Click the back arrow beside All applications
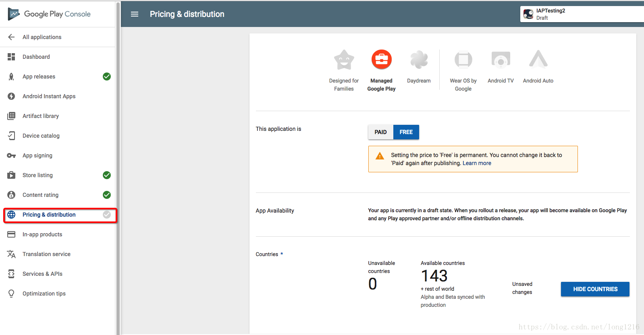 (x=11, y=37)
